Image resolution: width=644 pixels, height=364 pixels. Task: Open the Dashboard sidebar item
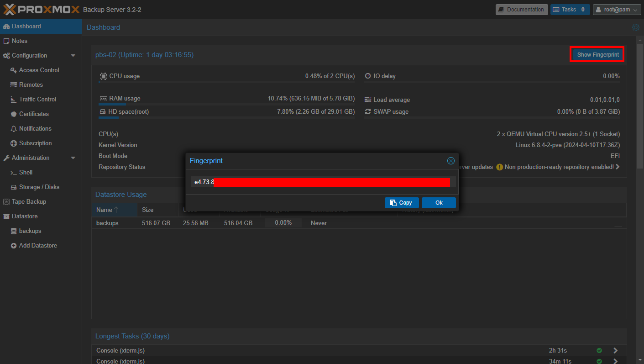click(x=41, y=26)
